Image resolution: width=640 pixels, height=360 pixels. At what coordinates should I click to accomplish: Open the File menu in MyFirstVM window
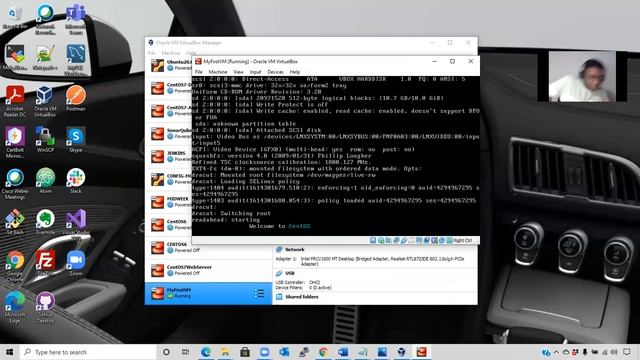click(x=198, y=72)
